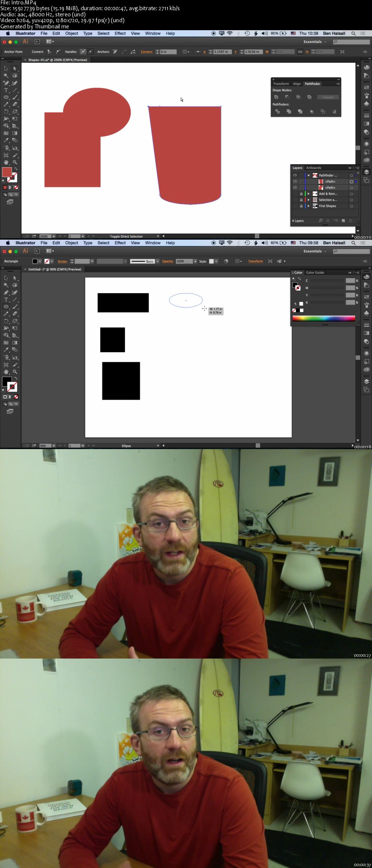
Task: Switch to the Transform tab
Action: [281, 84]
